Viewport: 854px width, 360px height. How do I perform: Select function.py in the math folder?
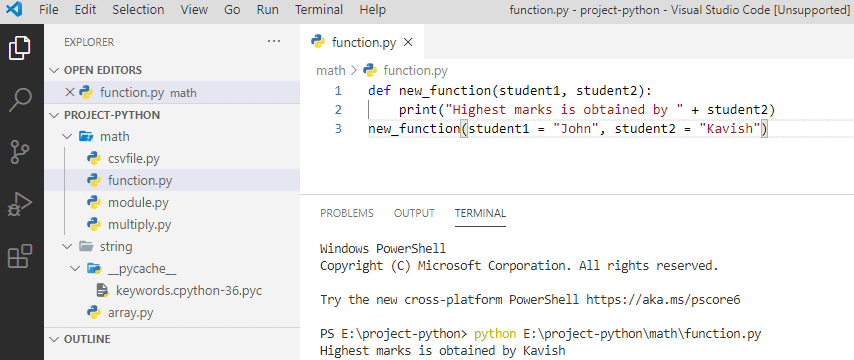[x=140, y=180]
